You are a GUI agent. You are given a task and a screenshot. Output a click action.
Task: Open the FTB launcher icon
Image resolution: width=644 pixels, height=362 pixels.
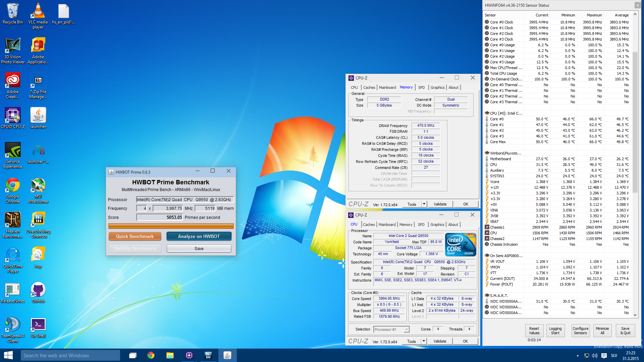[38, 153]
